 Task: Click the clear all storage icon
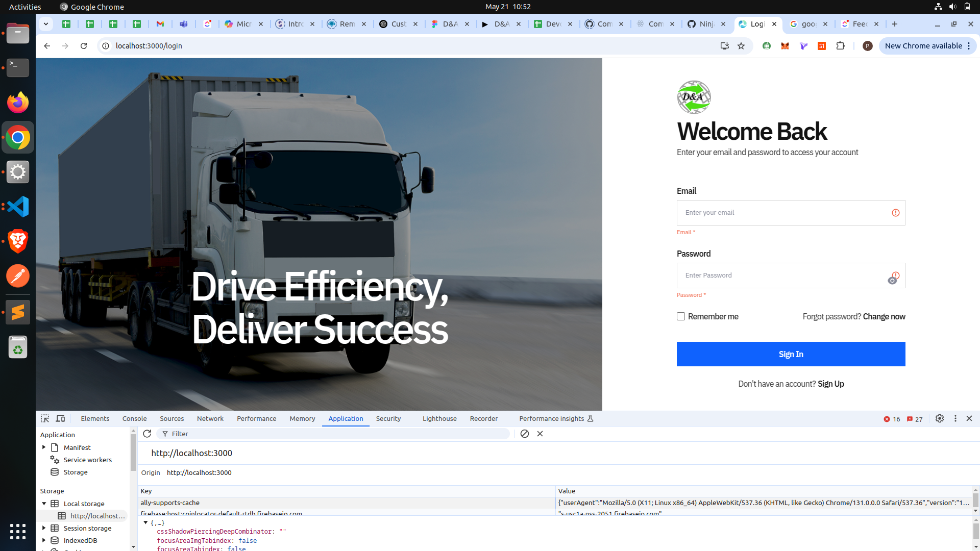point(524,434)
